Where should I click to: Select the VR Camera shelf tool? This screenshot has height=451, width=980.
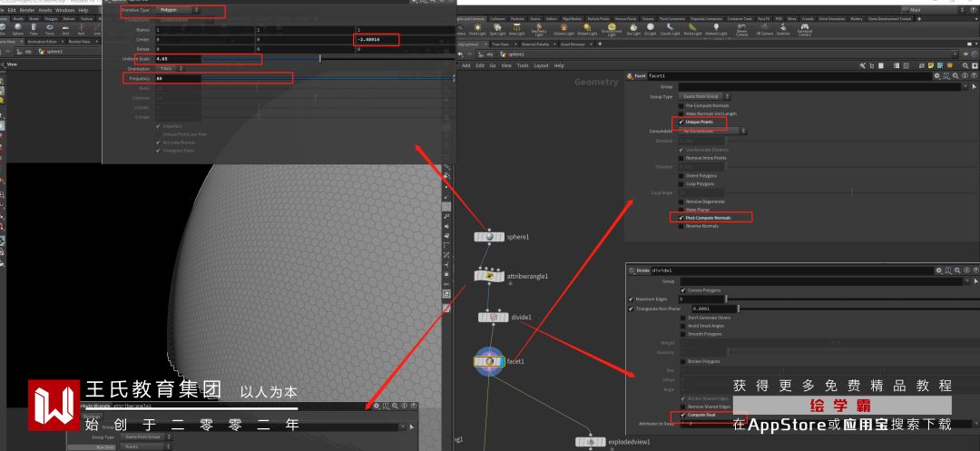764,29
